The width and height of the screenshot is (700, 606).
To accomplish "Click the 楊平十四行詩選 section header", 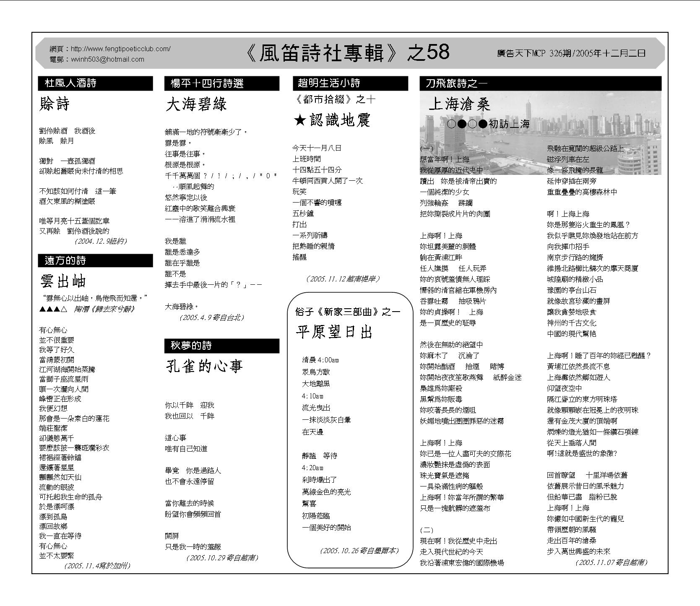I will tap(222, 83).
